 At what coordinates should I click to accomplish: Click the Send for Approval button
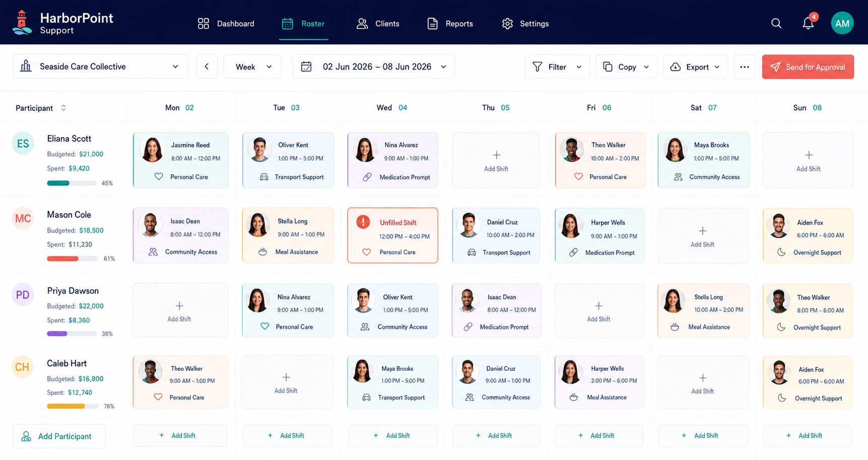(x=808, y=67)
